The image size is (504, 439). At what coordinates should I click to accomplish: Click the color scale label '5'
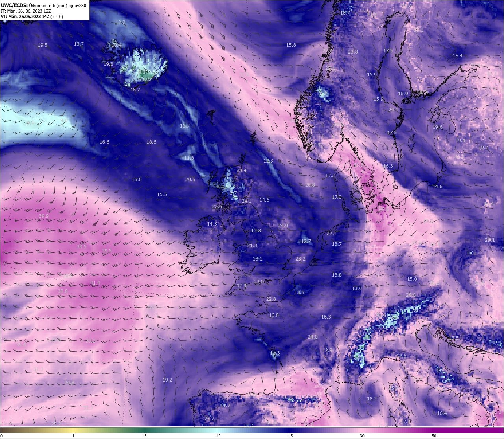(145, 436)
